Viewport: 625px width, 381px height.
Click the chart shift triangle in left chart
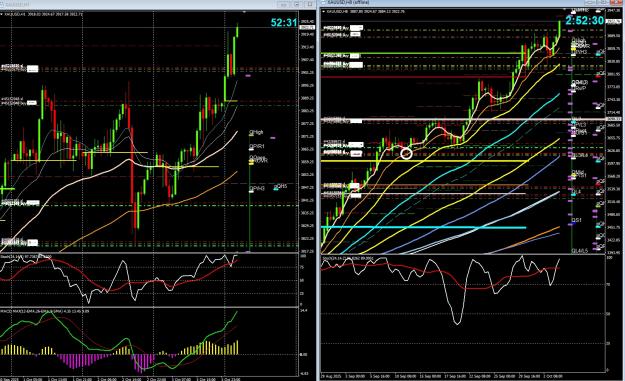[x=244, y=12]
